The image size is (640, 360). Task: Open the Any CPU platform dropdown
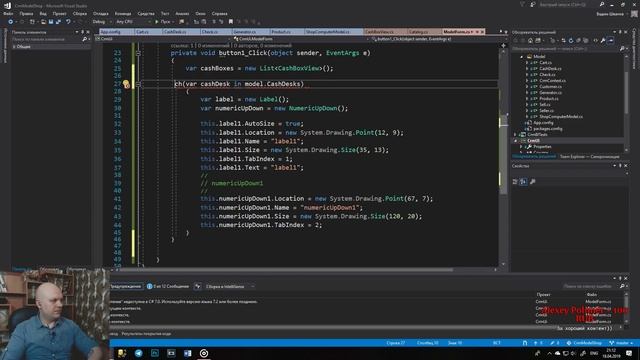tap(133, 22)
